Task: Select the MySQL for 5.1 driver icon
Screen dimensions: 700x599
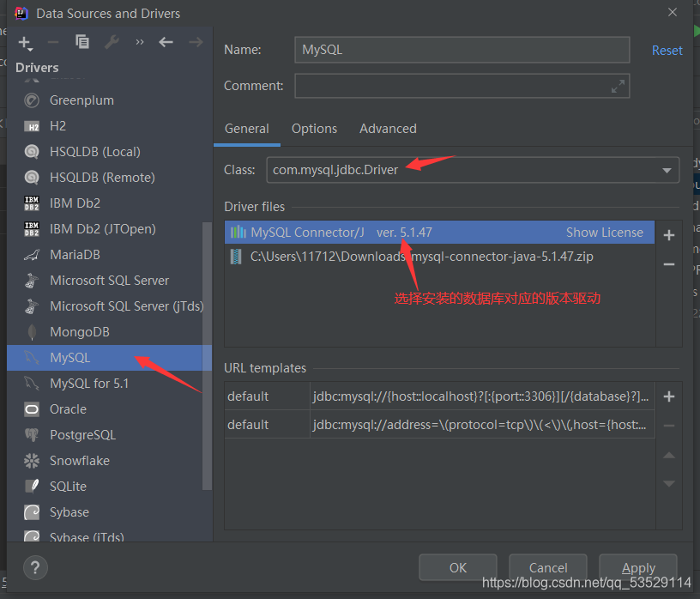Action: point(32,384)
